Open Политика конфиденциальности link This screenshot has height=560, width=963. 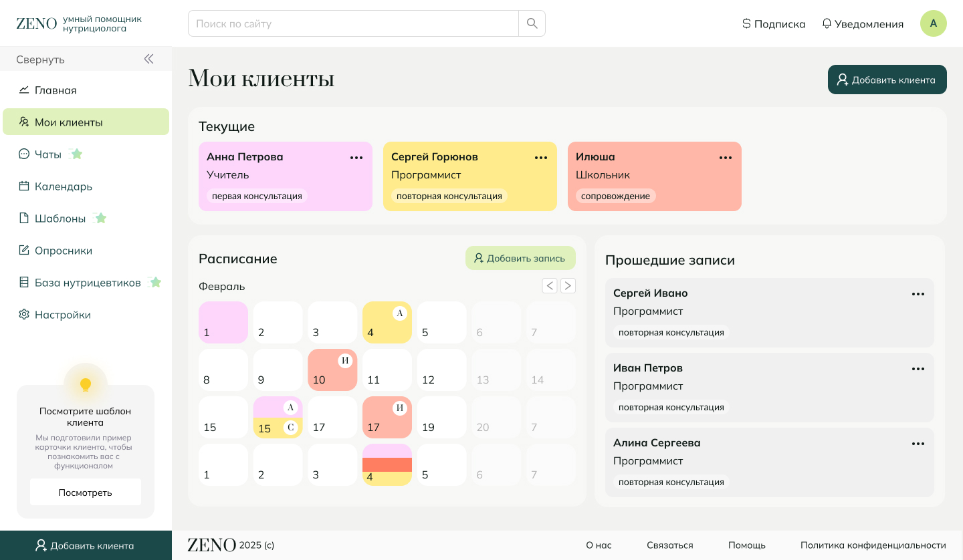[x=873, y=545]
